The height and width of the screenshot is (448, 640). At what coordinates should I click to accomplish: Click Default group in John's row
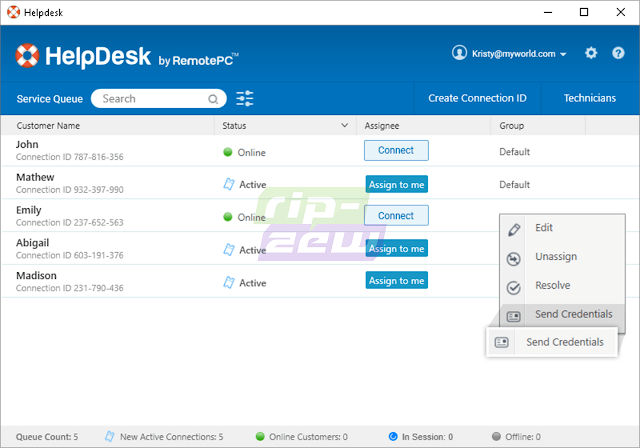(514, 152)
